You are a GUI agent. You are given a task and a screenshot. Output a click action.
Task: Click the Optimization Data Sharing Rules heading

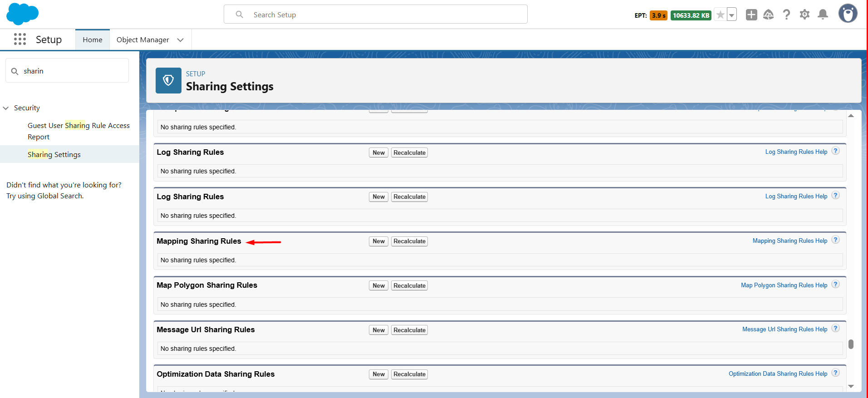tap(216, 374)
